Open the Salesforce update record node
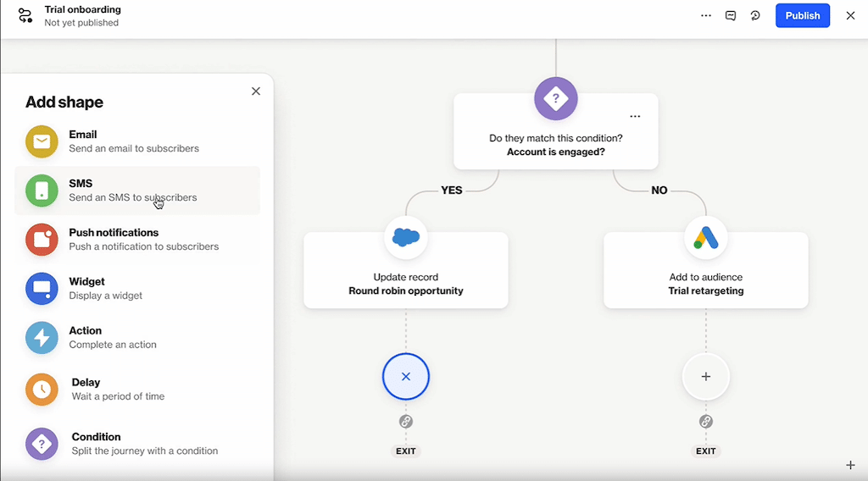The width and height of the screenshot is (868, 481). pos(406,238)
